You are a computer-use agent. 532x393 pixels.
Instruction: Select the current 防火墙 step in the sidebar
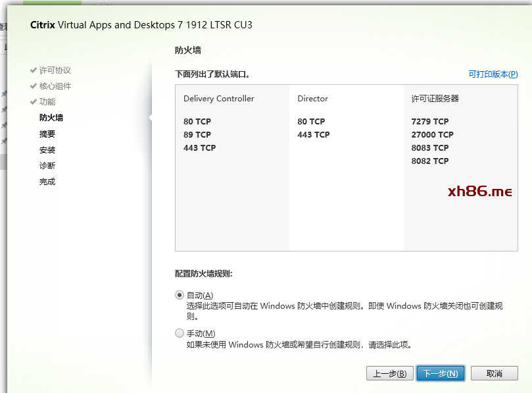point(51,118)
